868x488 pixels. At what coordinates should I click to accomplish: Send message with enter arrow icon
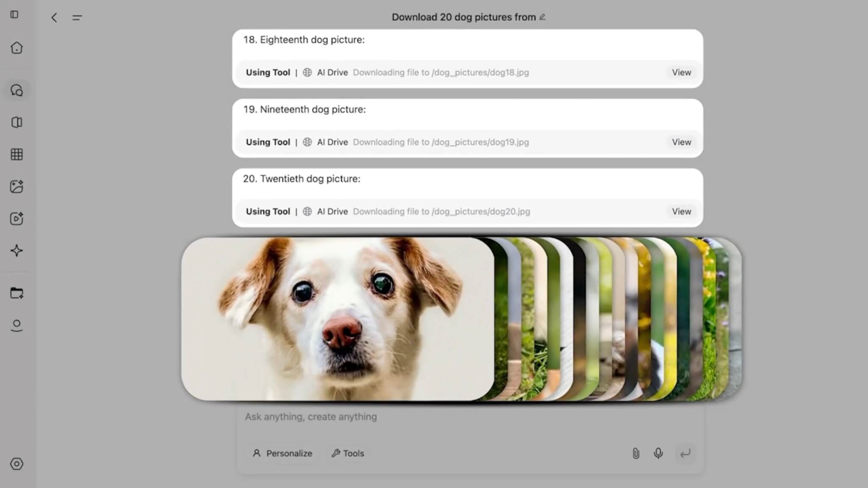[685, 453]
